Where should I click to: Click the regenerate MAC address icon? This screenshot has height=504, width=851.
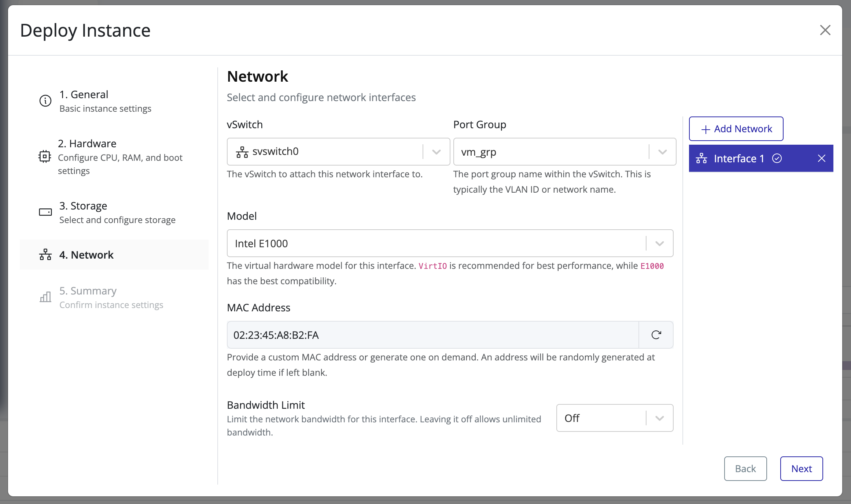pos(656,334)
